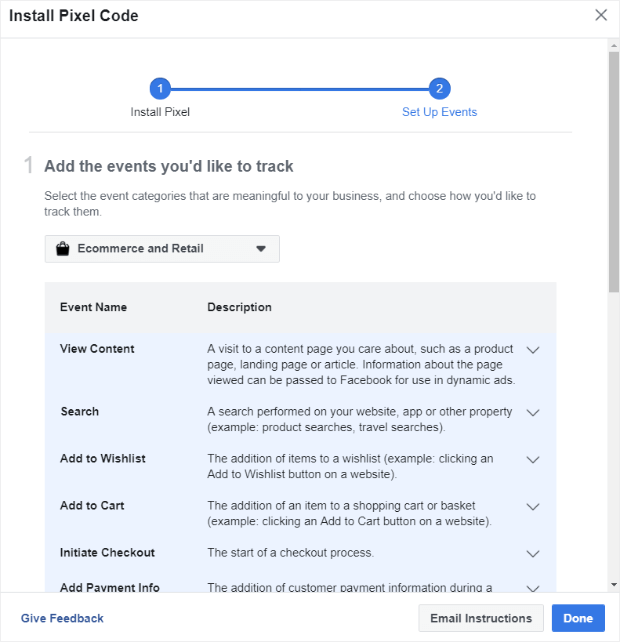This screenshot has width=620, height=642.
Task: Click the step 2 circle icon
Action: tap(439, 88)
